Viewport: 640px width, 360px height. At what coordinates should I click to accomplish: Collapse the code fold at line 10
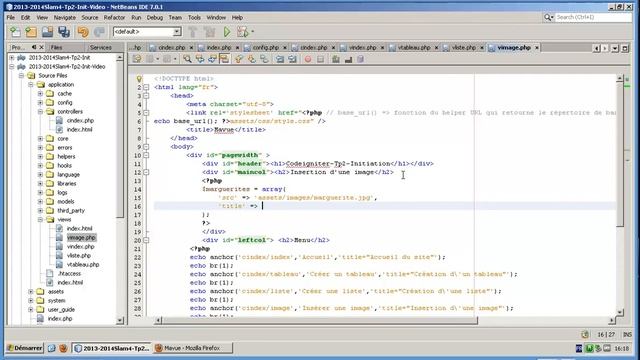click(x=146, y=155)
